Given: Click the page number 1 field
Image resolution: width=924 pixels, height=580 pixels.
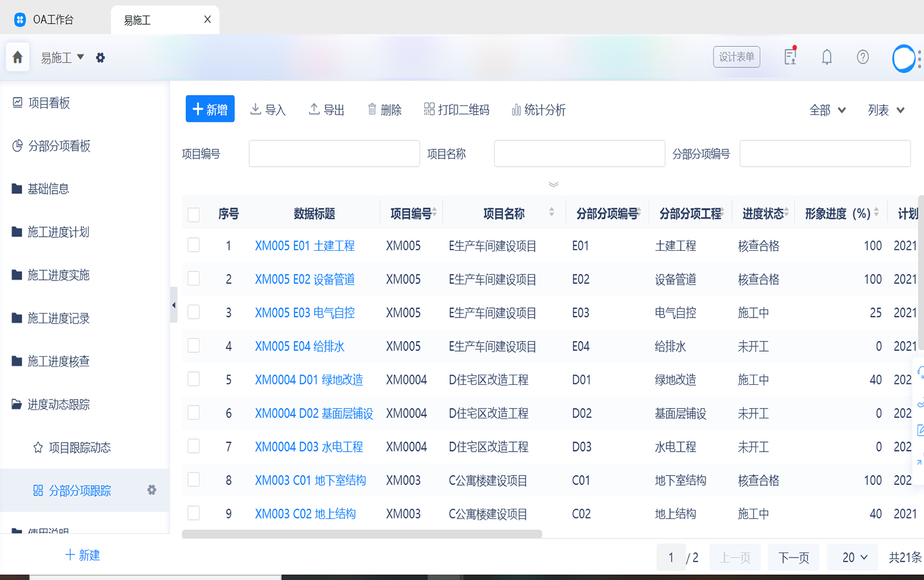Looking at the screenshot, I should tap(671, 558).
